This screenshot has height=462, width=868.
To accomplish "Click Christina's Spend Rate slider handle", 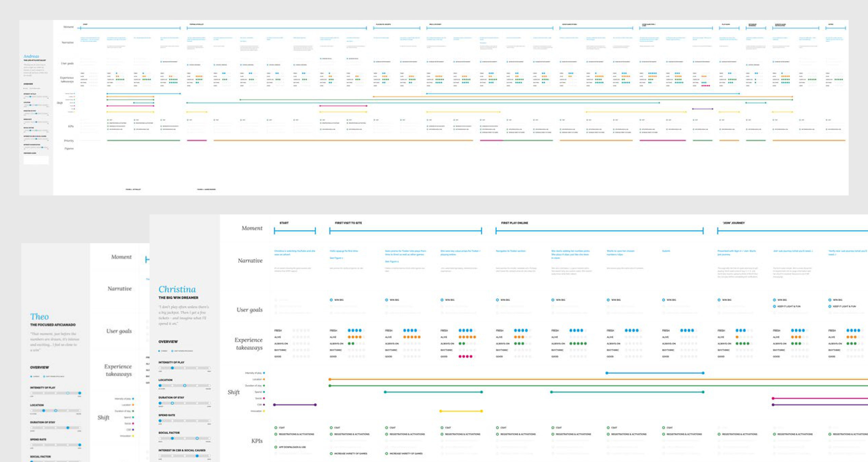I will pos(160,421).
